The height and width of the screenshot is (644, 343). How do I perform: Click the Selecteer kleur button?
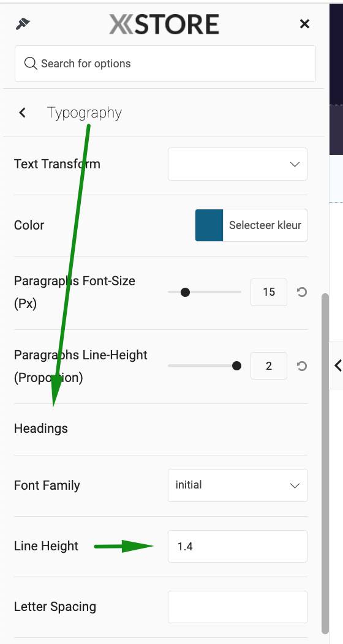[x=265, y=225]
